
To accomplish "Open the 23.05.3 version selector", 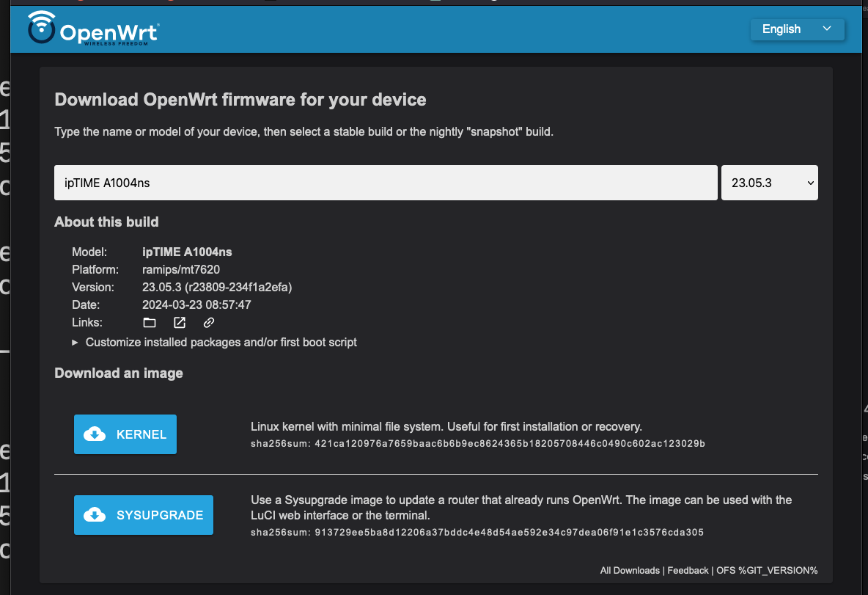I will click(x=770, y=183).
